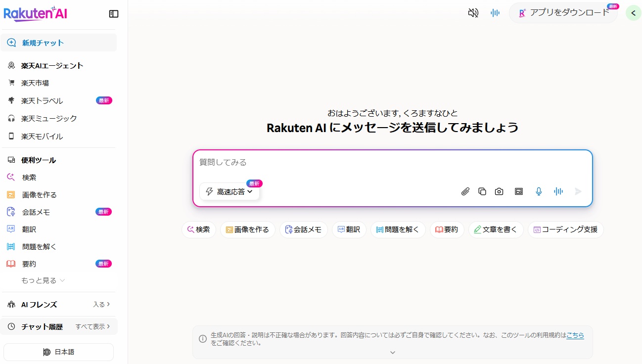Image resolution: width=642 pixels, height=364 pixels.
Task: Click the copy icon in message box
Action: point(482,191)
